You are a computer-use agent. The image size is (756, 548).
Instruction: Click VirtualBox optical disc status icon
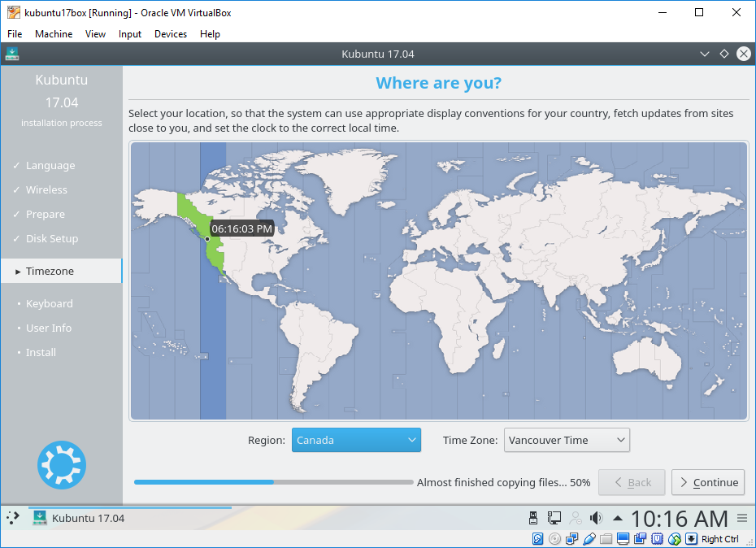tap(555, 539)
